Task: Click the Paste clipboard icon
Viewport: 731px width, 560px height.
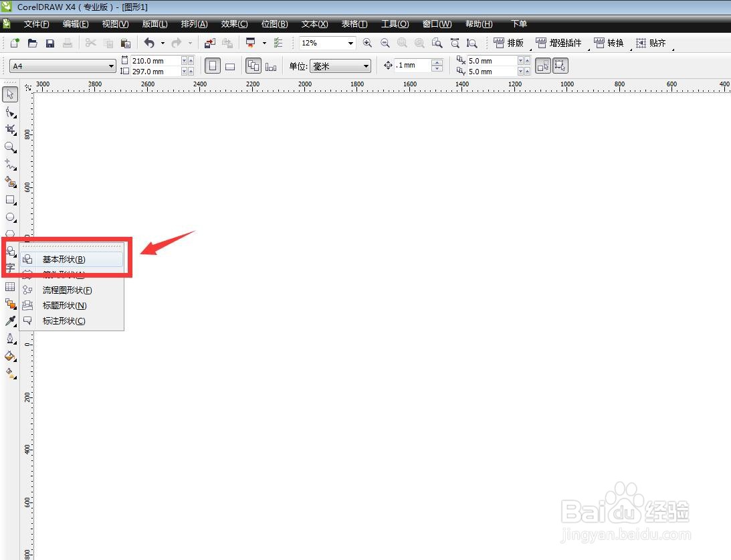Action: 126,43
